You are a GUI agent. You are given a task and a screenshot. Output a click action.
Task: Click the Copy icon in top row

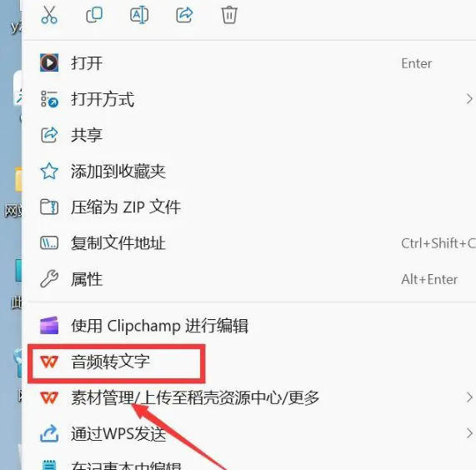(94, 14)
